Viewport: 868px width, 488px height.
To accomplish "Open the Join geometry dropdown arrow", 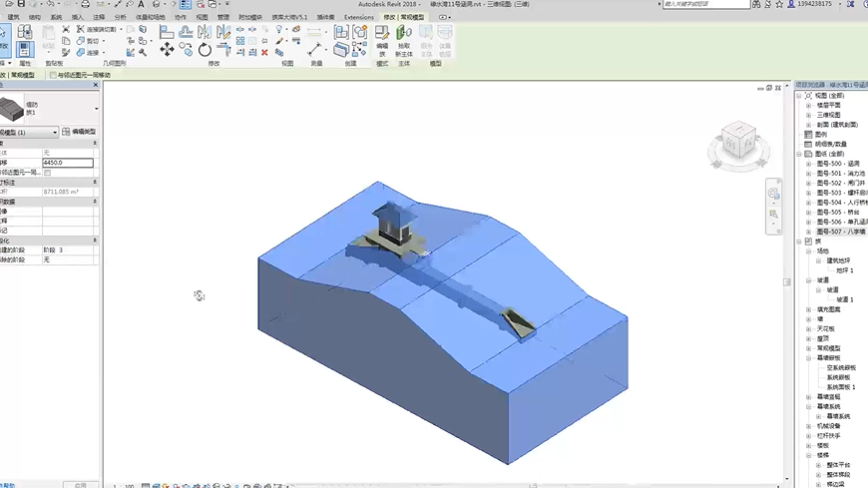I will [x=104, y=53].
